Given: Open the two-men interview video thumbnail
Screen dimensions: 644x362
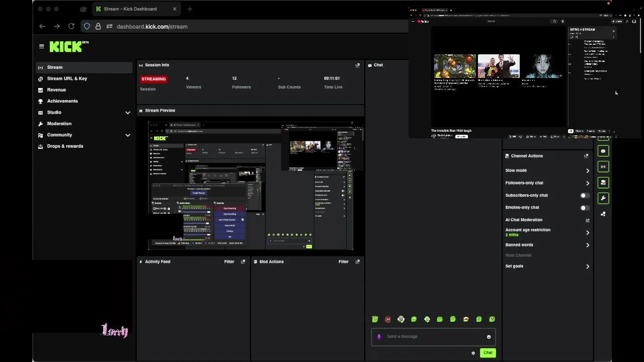Looking at the screenshot, I should (x=499, y=66).
